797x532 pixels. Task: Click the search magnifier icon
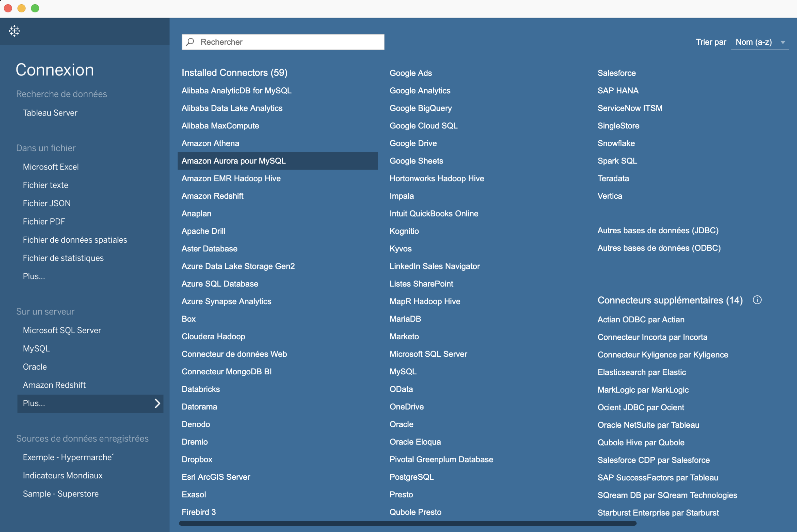[x=190, y=42]
